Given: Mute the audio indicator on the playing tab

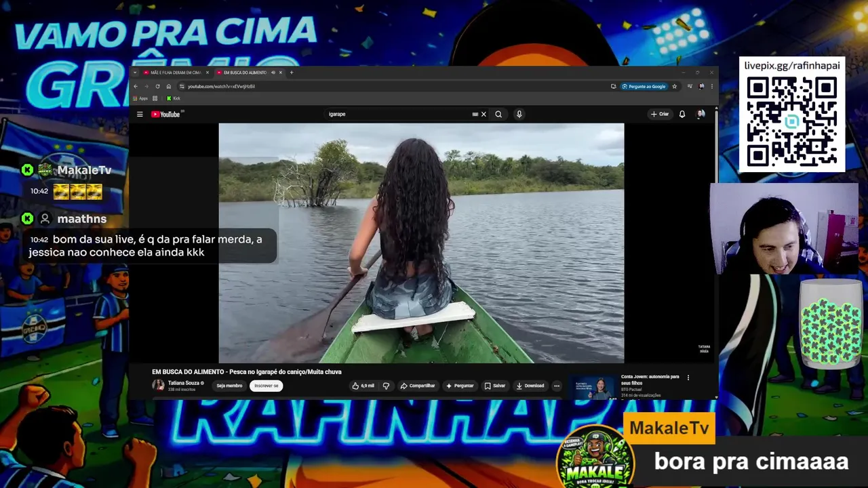Looking at the screenshot, I should pos(273,73).
